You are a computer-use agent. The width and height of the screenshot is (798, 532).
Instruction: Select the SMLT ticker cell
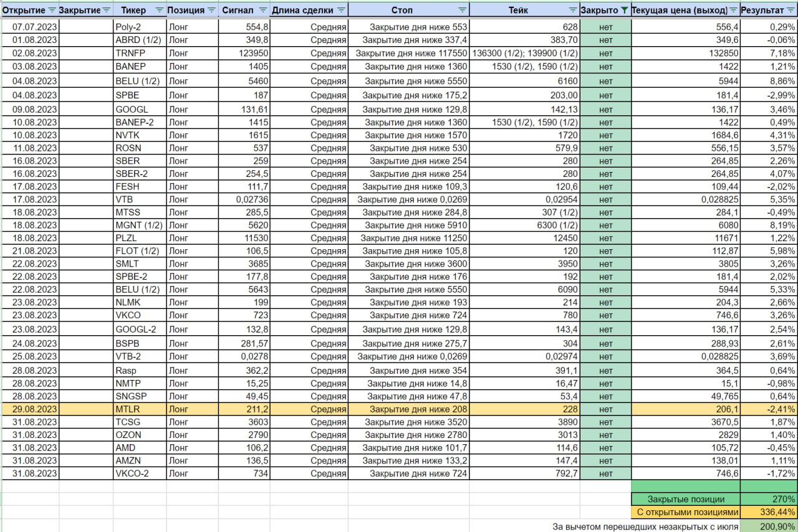pos(139,264)
